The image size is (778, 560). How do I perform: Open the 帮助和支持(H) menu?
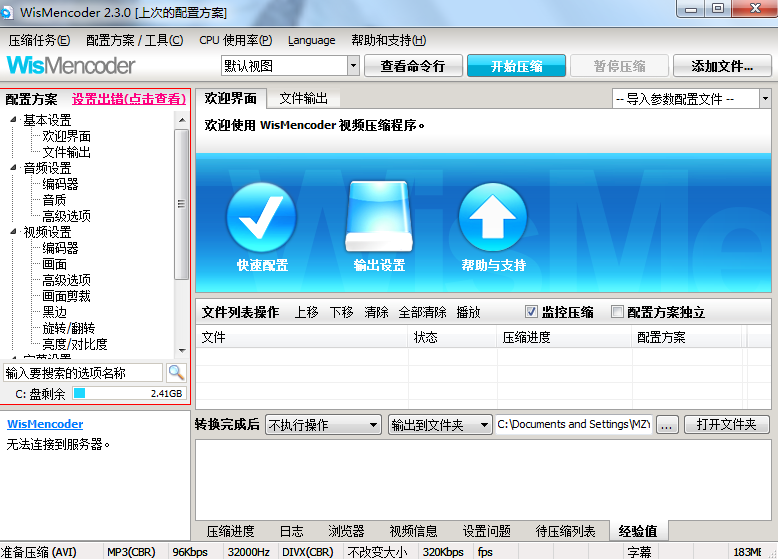pos(389,40)
